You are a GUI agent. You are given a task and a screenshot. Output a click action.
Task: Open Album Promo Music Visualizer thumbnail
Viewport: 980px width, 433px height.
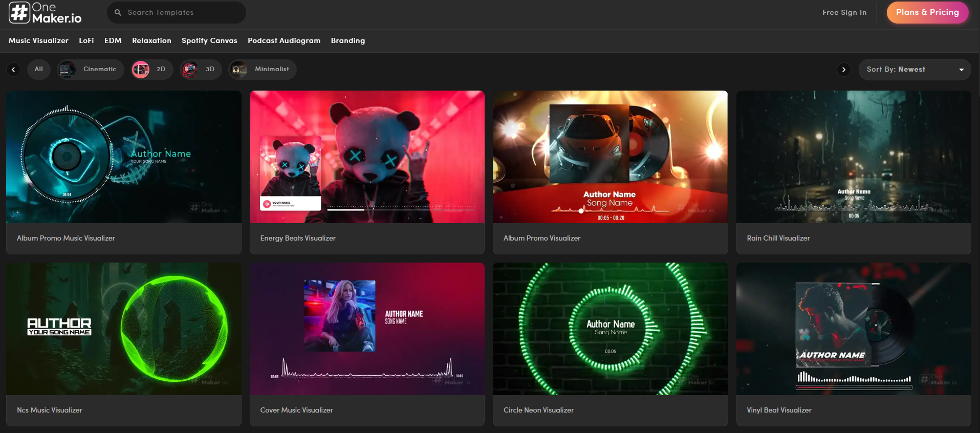click(x=124, y=157)
